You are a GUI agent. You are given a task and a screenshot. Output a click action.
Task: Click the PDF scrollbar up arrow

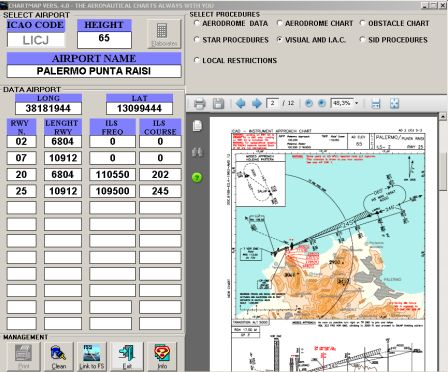click(x=443, y=116)
